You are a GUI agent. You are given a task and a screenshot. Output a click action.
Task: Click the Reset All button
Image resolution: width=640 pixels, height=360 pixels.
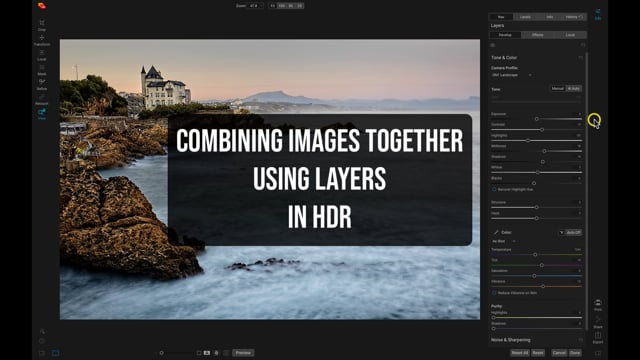[x=520, y=353]
